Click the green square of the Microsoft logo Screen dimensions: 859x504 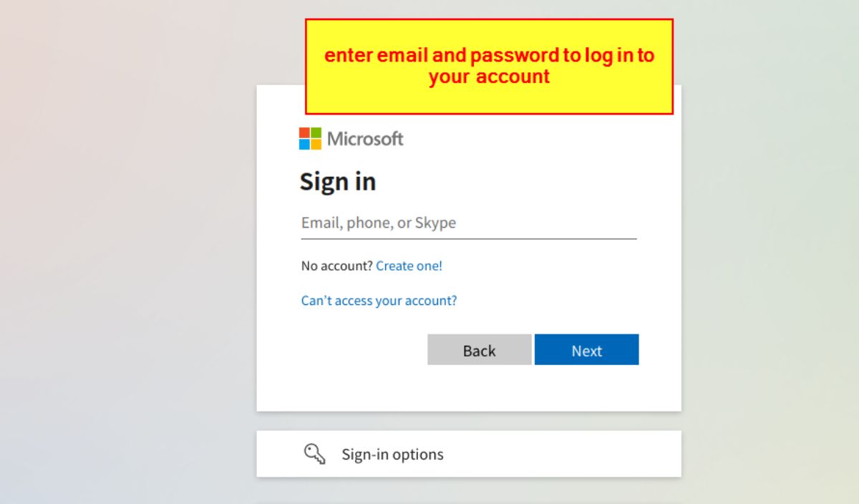[315, 133]
